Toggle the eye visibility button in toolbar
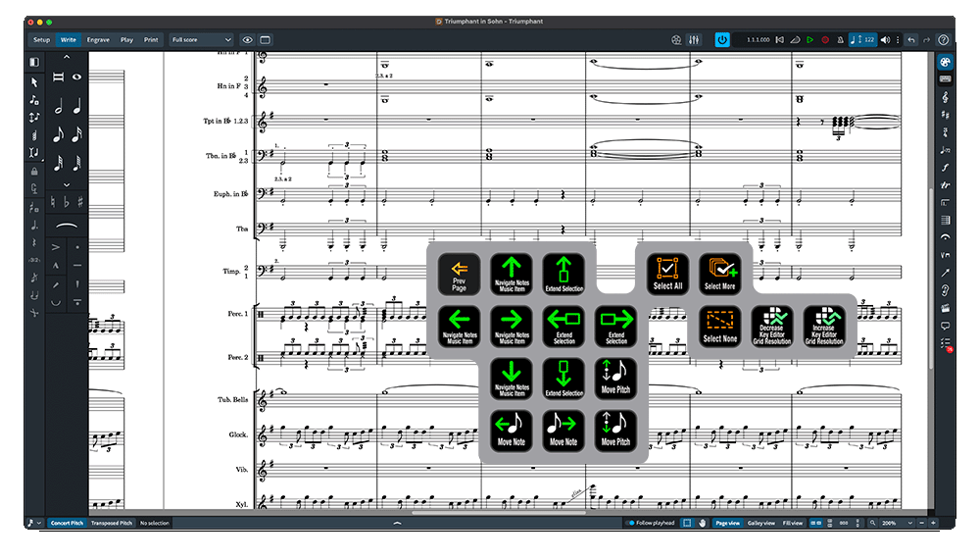980x560 pixels. (248, 39)
